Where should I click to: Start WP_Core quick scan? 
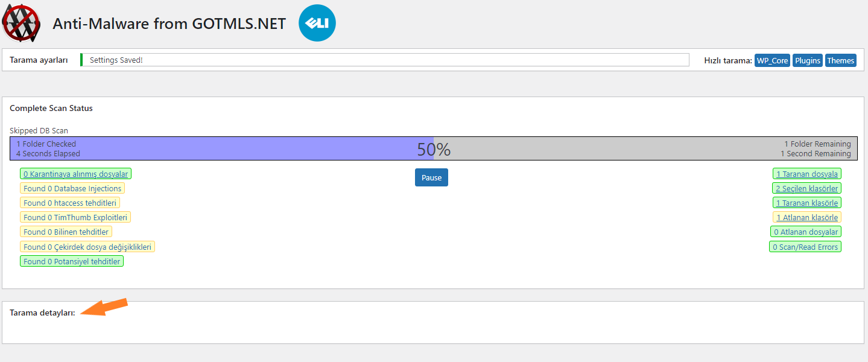pyautogui.click(x=773, y=60)
